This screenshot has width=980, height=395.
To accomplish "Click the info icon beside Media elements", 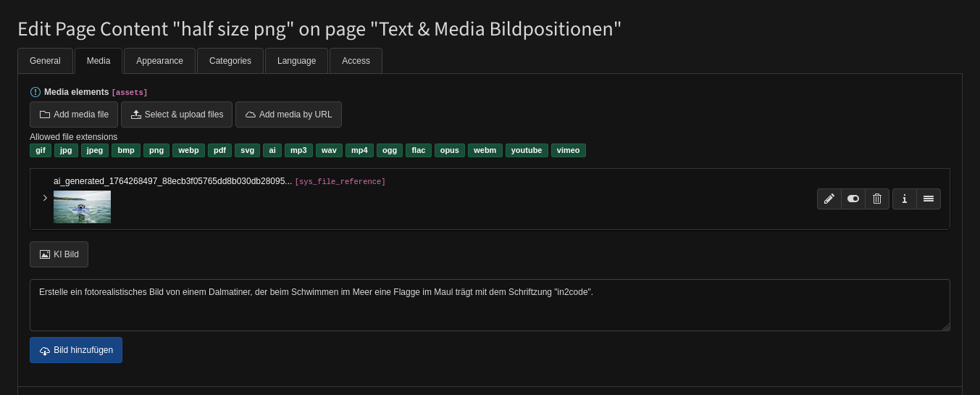I will point(35,92).
